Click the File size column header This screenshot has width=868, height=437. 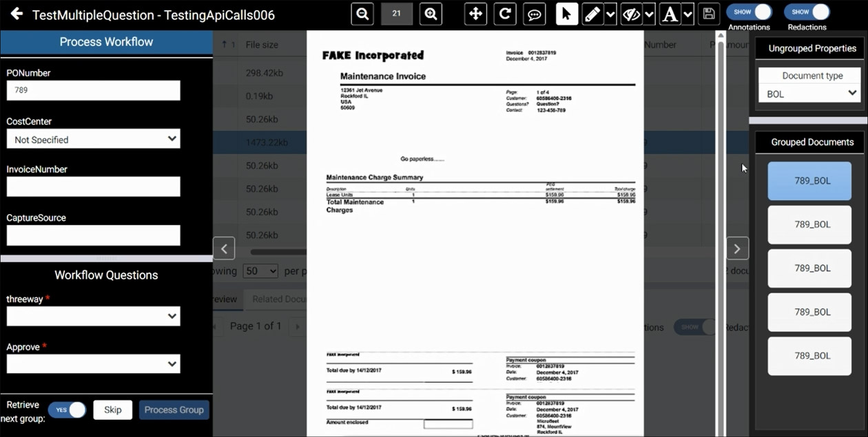tap(262, 45)
